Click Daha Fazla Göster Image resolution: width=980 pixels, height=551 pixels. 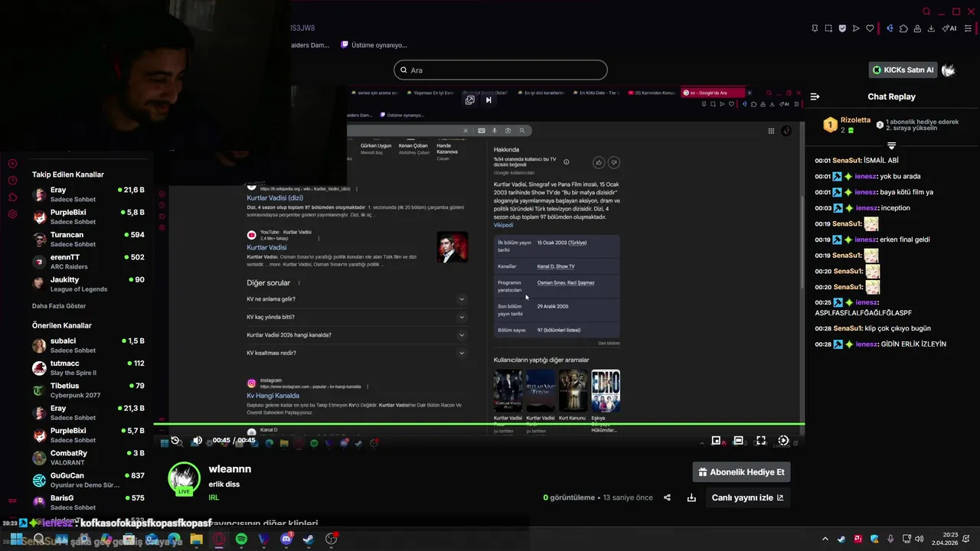click(59, 306)
